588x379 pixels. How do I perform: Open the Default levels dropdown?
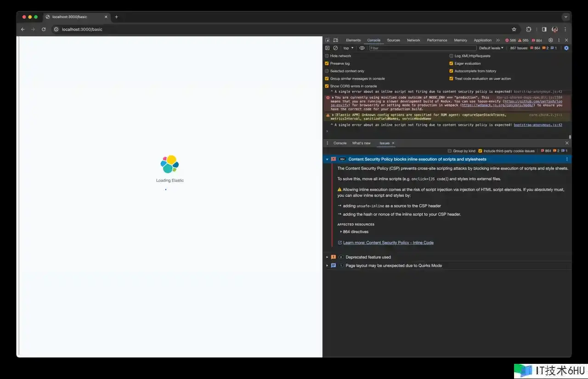491,48
